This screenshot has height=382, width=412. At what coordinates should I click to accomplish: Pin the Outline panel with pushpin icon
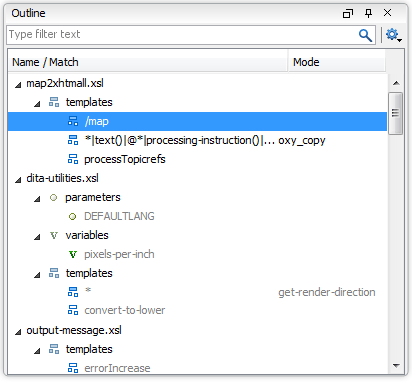[368, 13]
